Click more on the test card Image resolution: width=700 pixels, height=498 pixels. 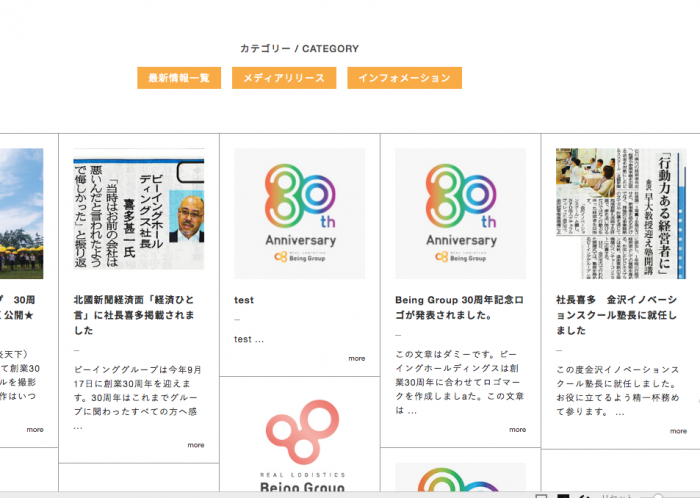tap(357, 358)
